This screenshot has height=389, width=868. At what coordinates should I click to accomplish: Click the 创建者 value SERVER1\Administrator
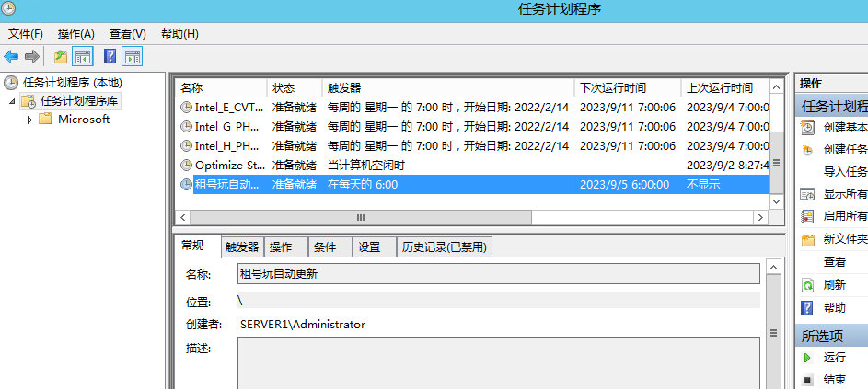pos(303,325)
